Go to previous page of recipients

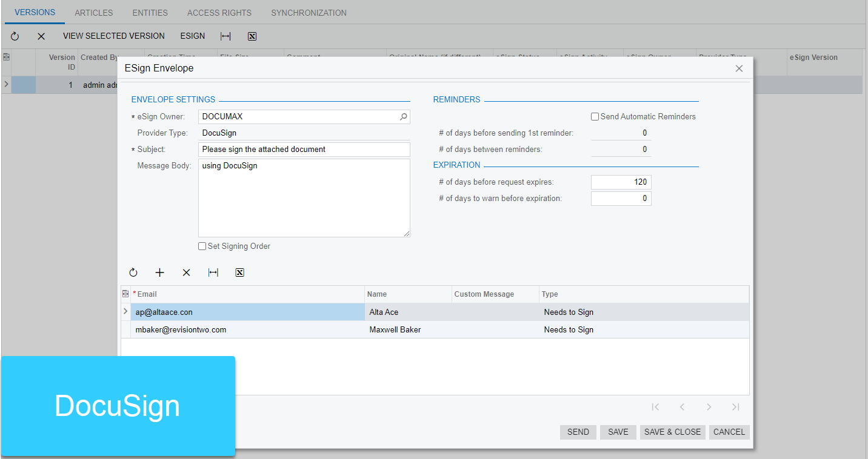(x=682, y=407)
